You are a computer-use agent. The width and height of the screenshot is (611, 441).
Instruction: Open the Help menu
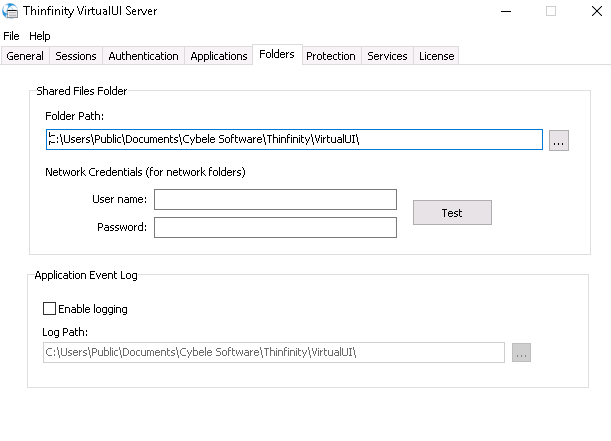tap(39, 36)
